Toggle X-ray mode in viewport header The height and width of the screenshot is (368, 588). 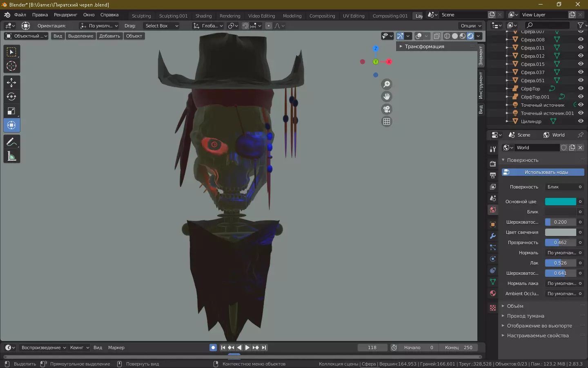(437, 36)
